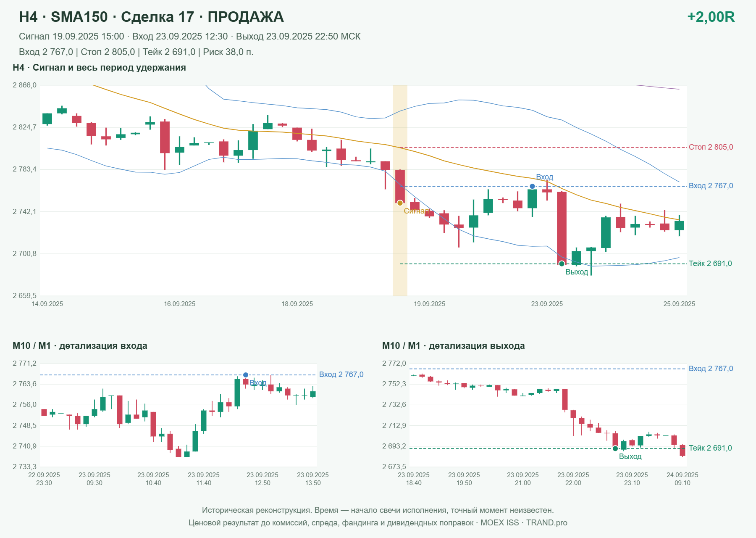Viewport: 756px width, 538px height.
Task: Select the green exit dot in the exit detail chart
Action: coord(615,448)
